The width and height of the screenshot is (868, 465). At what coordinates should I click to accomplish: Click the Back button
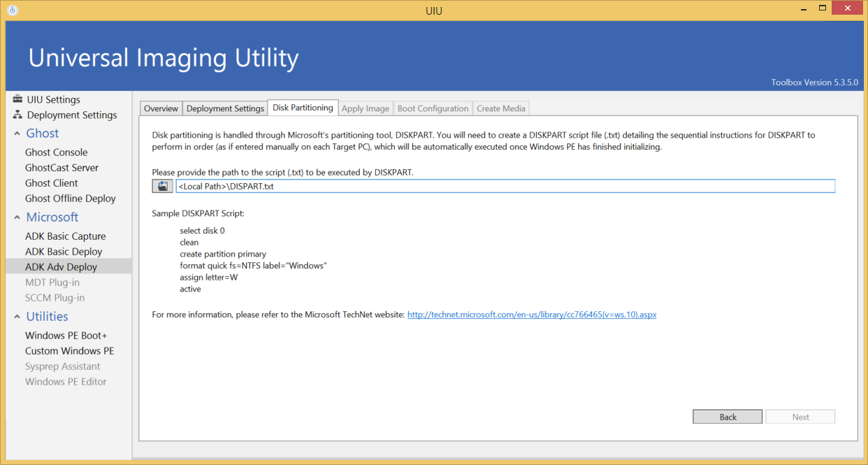pos(728,417)
